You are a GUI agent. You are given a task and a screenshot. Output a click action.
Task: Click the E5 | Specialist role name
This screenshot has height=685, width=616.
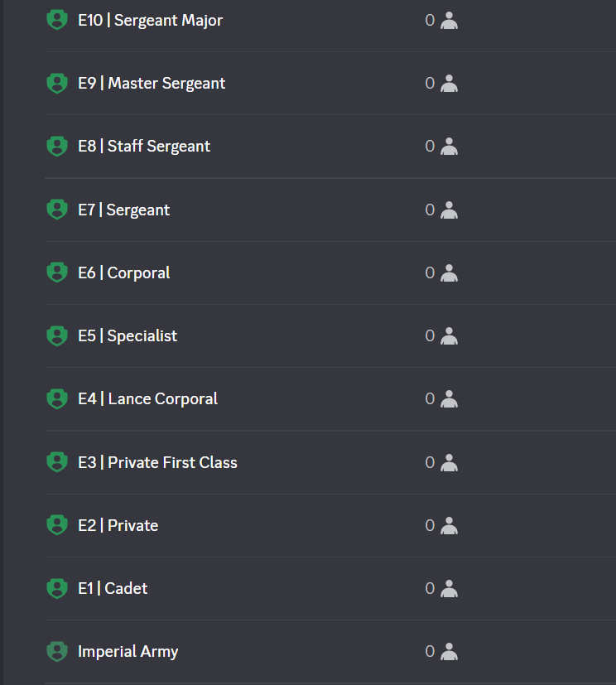pyautogui.click(x=128, y=335)
